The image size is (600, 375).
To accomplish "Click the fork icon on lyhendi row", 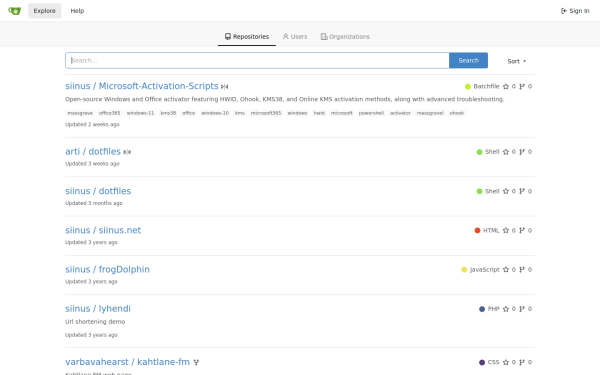I will click(x=522, y=309).
